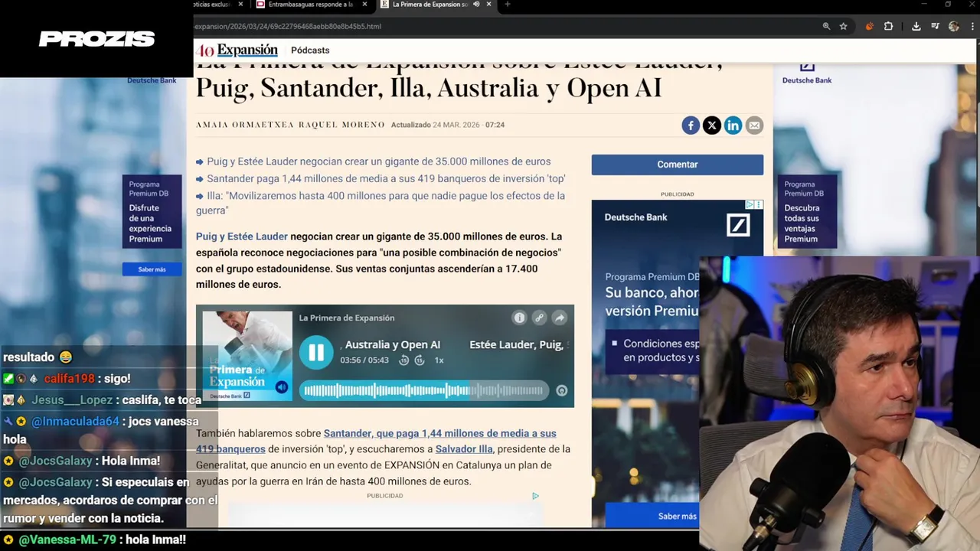Open the Illa Movilizaremos hasta 400 millones link
Screen dimensions: 980x551
381,203
